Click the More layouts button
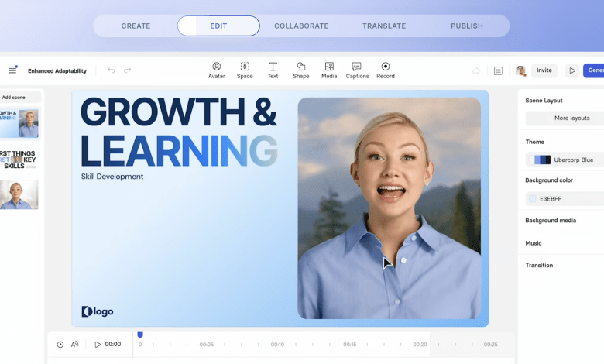Viewport: 604px width, 364px height. 571,118
